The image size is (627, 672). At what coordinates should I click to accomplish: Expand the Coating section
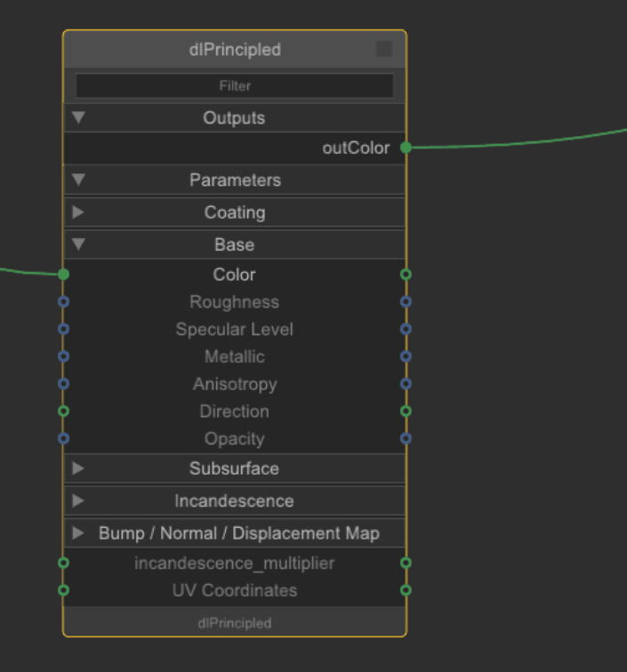click(78, 212)
